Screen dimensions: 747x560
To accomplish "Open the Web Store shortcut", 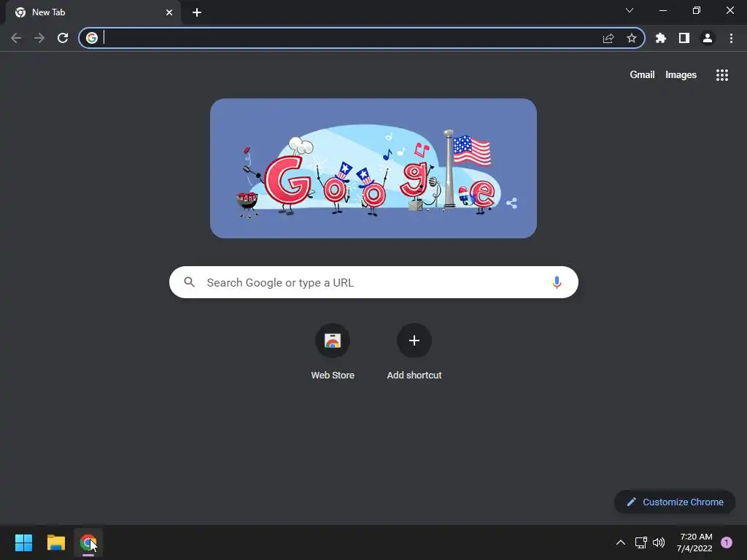I will coord(333,352).
